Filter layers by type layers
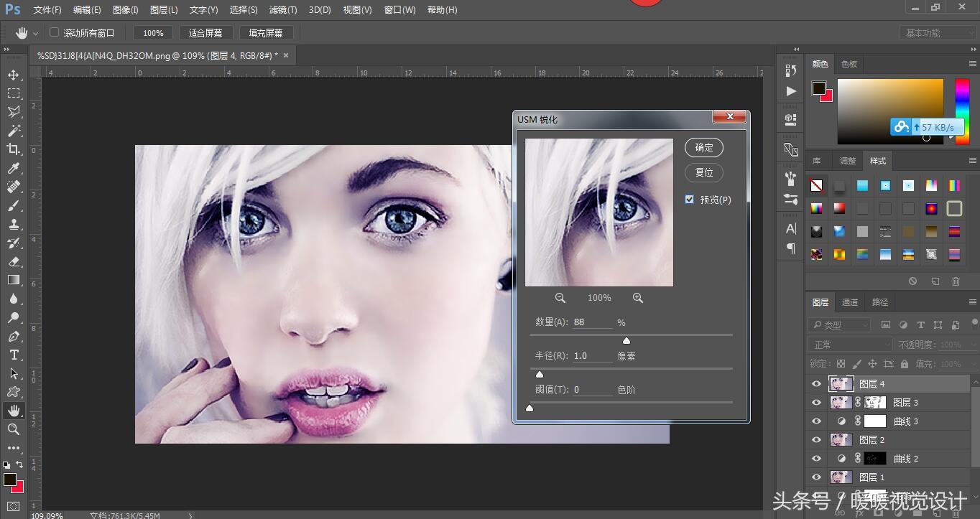The height and width of the screenshot is (519, 980). pyautogui.click(x=921, y=325)
